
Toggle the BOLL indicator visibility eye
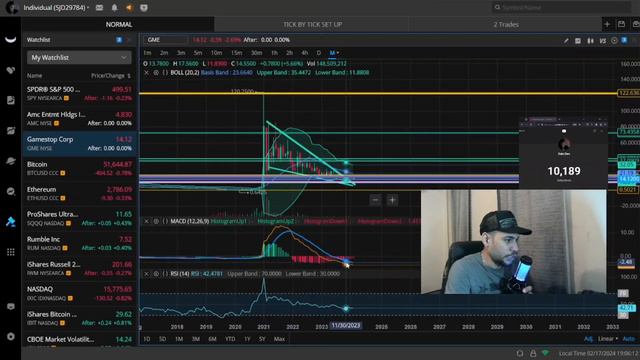[156, 72]
